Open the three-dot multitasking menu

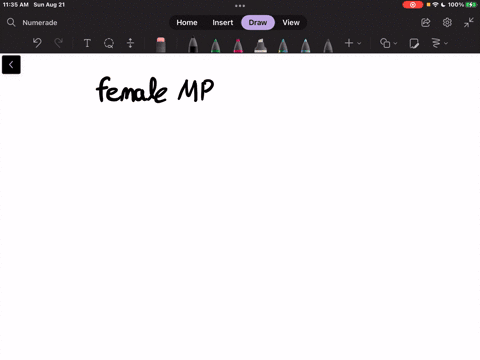[240, 6]
